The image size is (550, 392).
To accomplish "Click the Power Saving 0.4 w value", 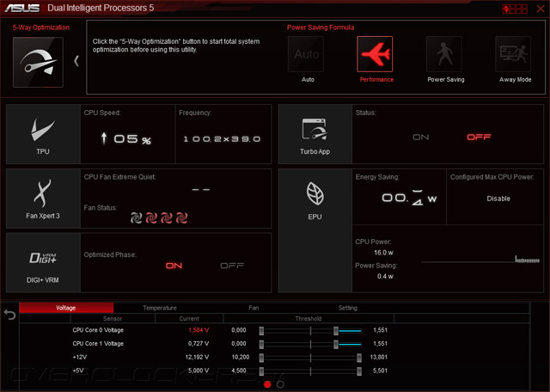I will click(385, 277).
